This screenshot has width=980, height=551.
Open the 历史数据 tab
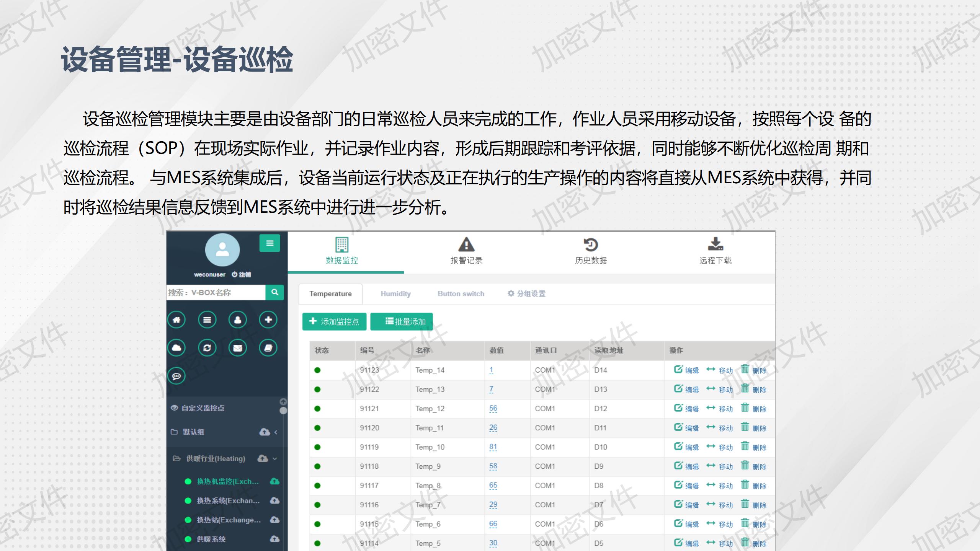[591, 251]
